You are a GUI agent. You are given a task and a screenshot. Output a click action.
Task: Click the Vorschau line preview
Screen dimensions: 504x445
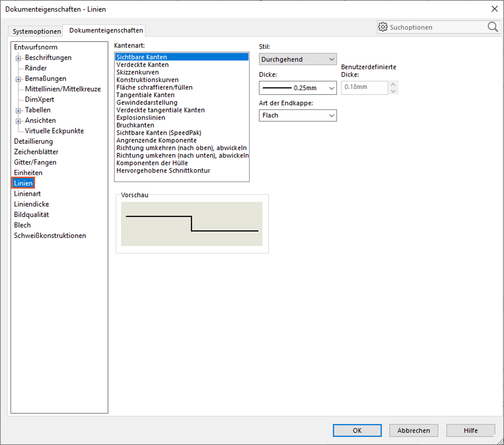point(192,224)
